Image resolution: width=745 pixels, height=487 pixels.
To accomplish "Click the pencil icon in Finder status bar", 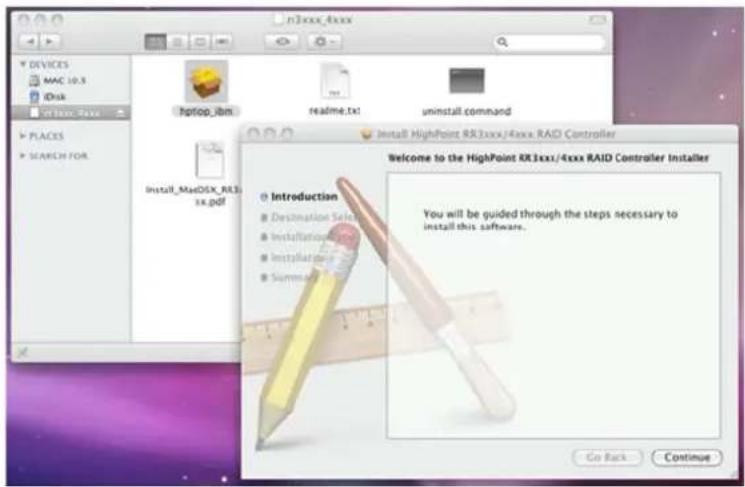I will coord(22,352).
